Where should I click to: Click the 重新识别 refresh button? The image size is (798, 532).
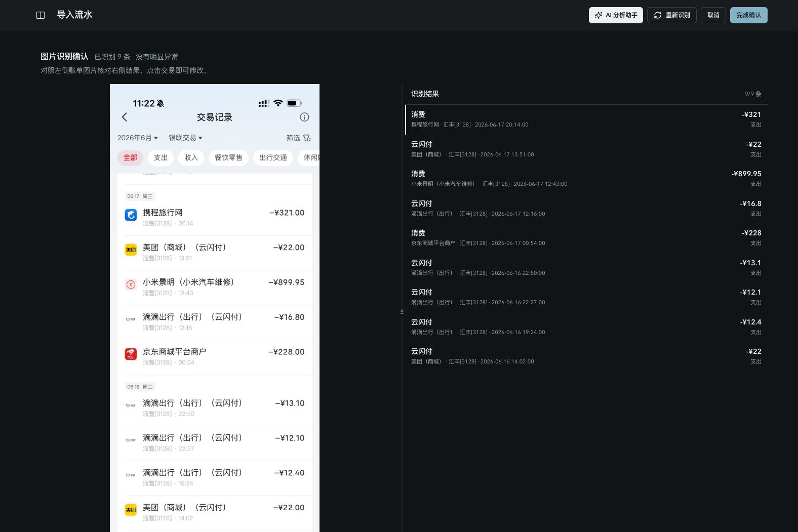point(672,15)
